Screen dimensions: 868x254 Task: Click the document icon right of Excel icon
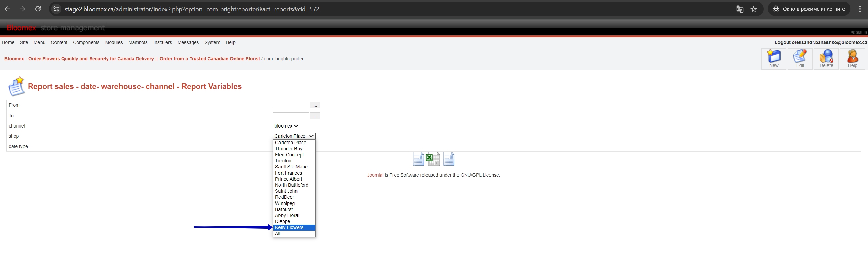[x=449, y=159]
